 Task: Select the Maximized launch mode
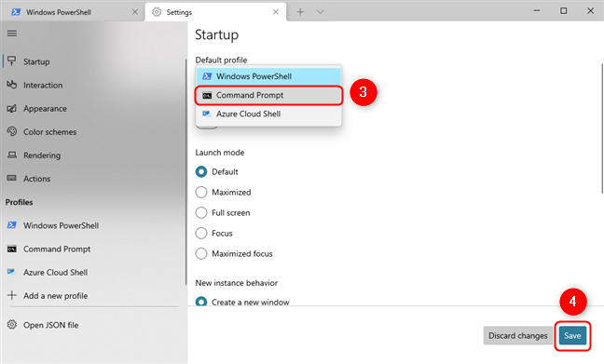pos(201,192)
